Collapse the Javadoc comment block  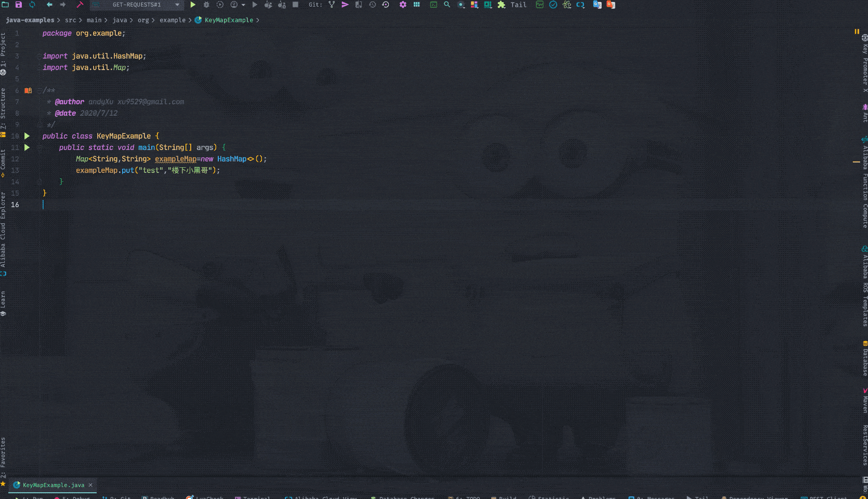tap(40, 90)
